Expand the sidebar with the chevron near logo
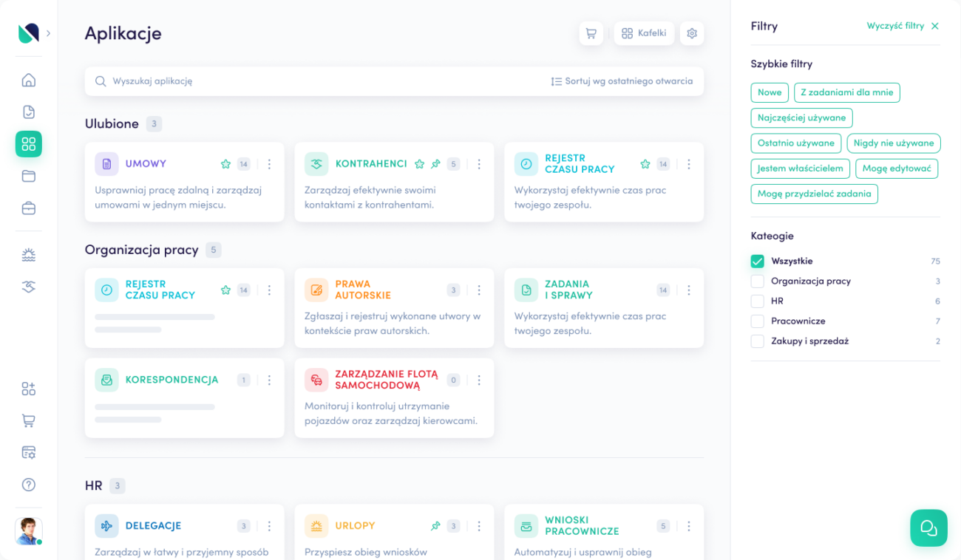The height and width of the screenshot is (560, 961). click(x=47, y=33)
